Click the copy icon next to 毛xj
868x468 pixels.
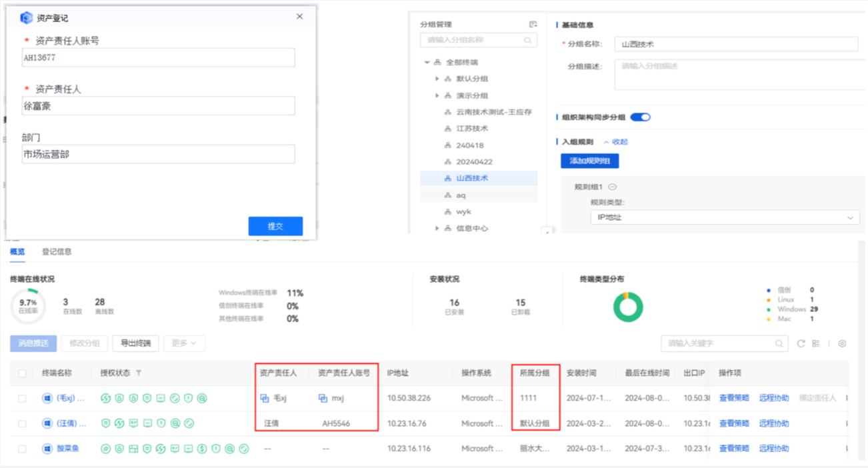click(x=265, y=399)
